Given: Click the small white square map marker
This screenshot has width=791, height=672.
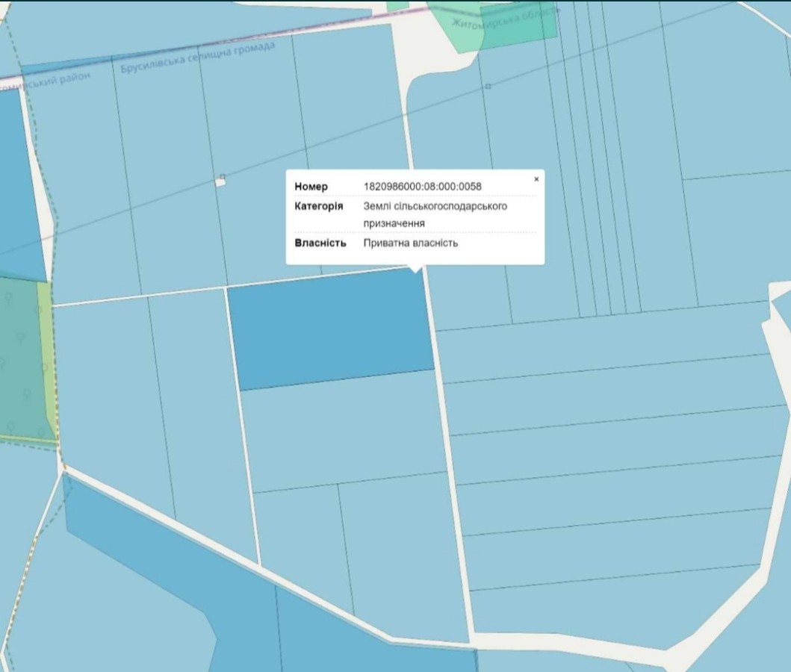Looking at the screenshot, I should [220, 181].
